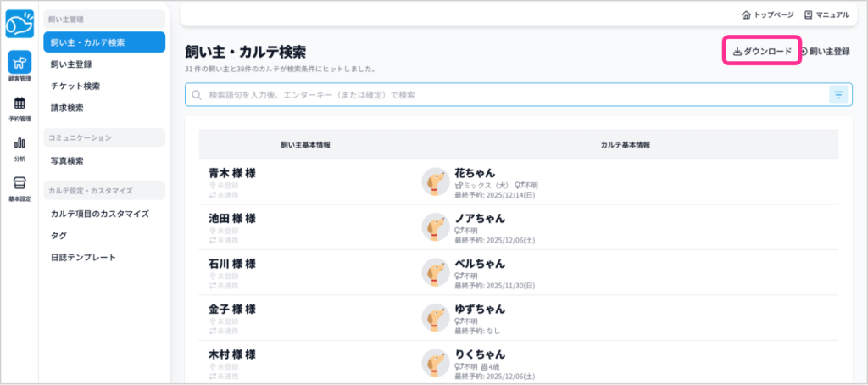Screen dimensions: 868x385
Task: Open 日誌テンプレート menu item
Action: [x=83, y=257]
